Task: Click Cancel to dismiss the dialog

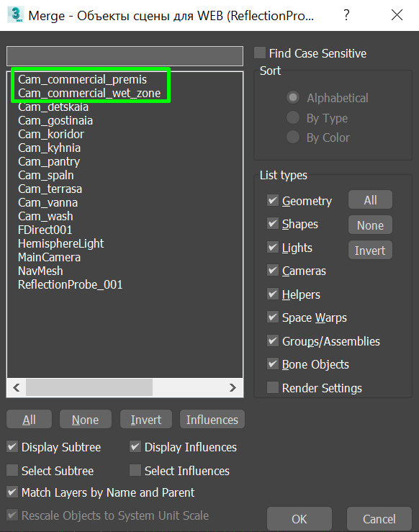Action: point(379,519)
